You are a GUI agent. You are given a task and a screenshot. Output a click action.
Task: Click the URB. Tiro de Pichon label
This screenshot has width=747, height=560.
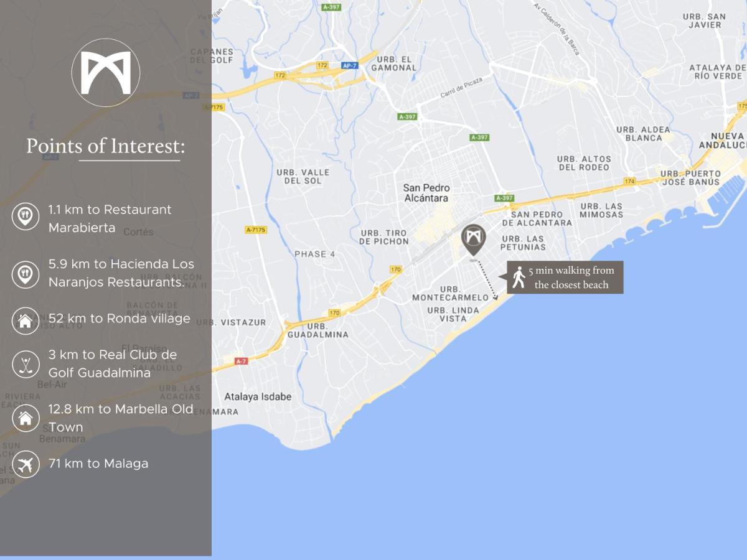click(x=384, y=237)
